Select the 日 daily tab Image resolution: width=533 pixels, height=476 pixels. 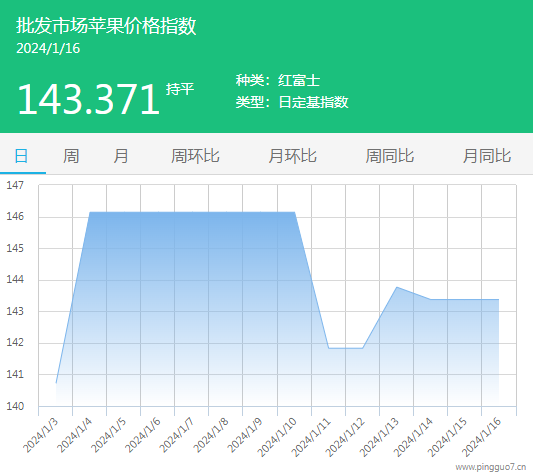(21, 156)
